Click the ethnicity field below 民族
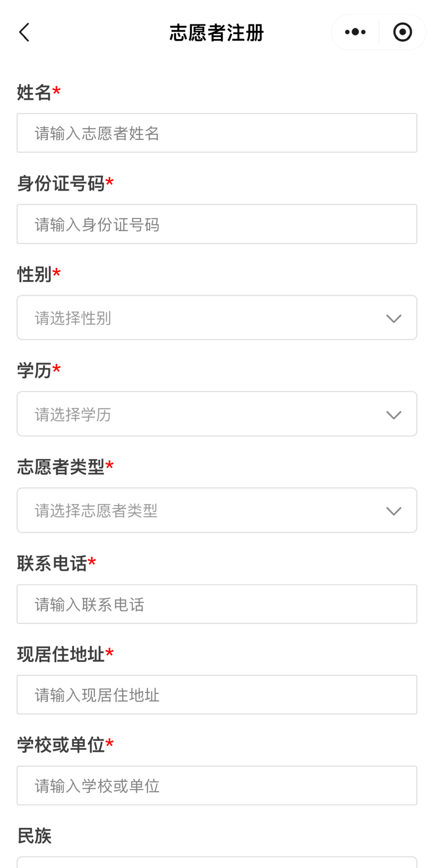 [x=217, y=862]
